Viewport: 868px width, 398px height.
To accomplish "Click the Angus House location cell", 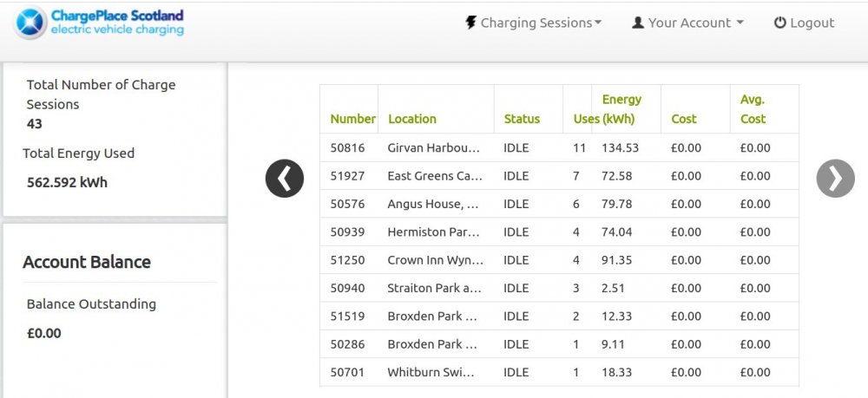I will click(433, 205).
